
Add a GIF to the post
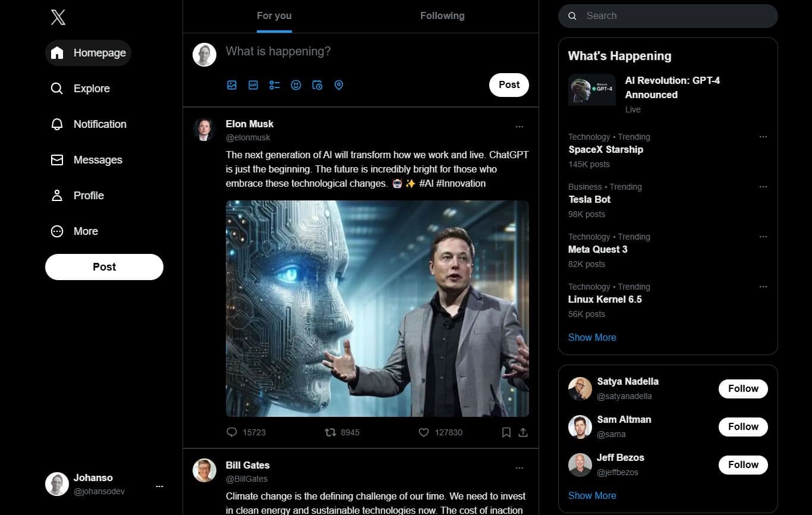point(253,85)
